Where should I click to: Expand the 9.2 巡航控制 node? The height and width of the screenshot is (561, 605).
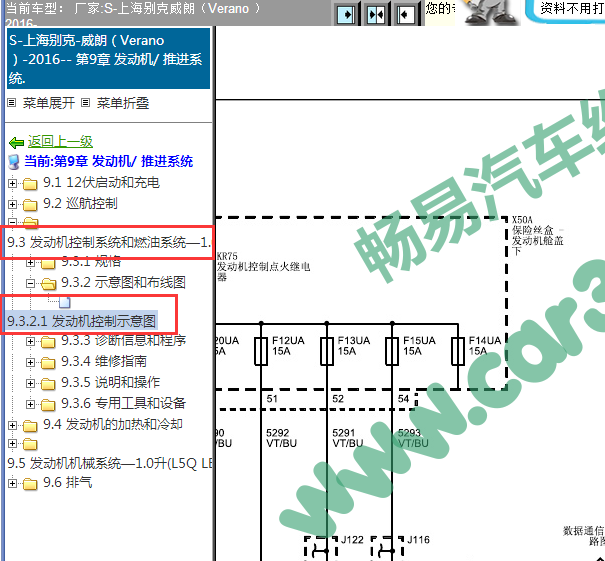click(x=12, y=204)
